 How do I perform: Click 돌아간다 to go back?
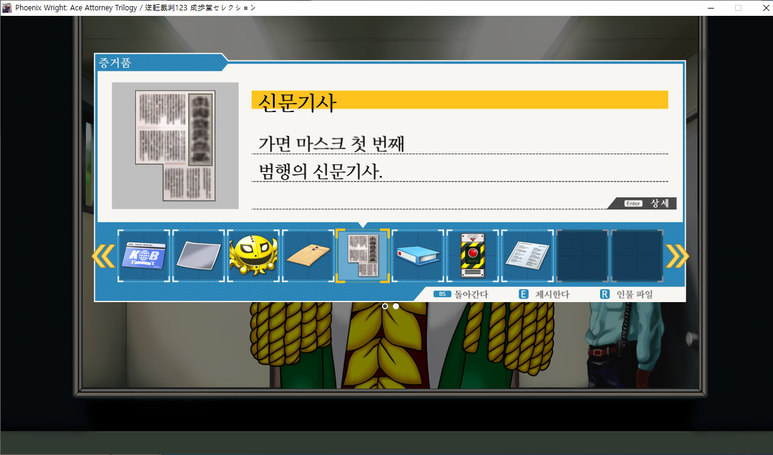coord(460,294)
